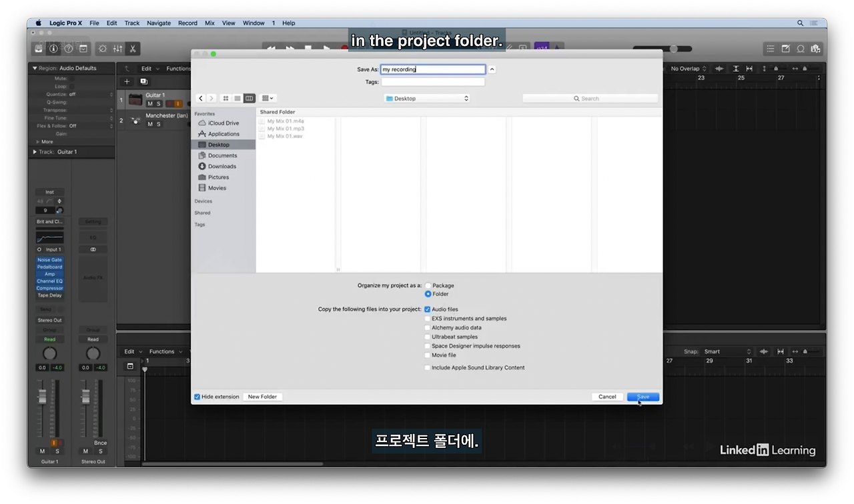Expand the More region parameters
854x504 pixels.
tap(37, 141)
